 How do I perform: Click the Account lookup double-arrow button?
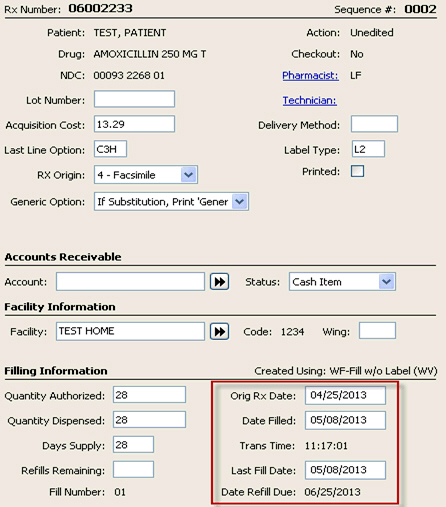click(219, 282)
